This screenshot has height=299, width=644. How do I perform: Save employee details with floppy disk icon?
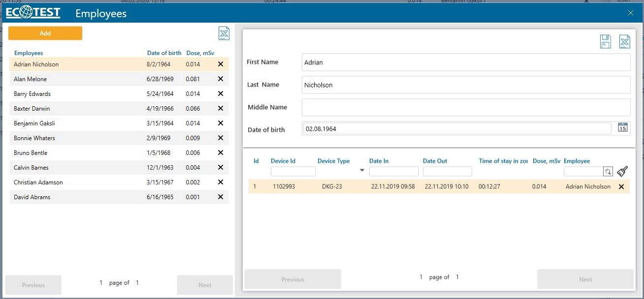(605, 42)
